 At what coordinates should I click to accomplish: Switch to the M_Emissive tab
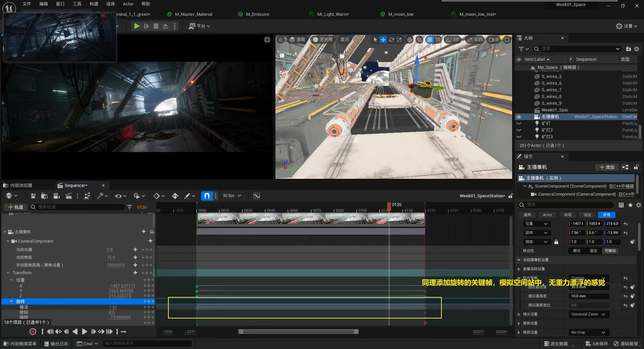click(257, 14)
